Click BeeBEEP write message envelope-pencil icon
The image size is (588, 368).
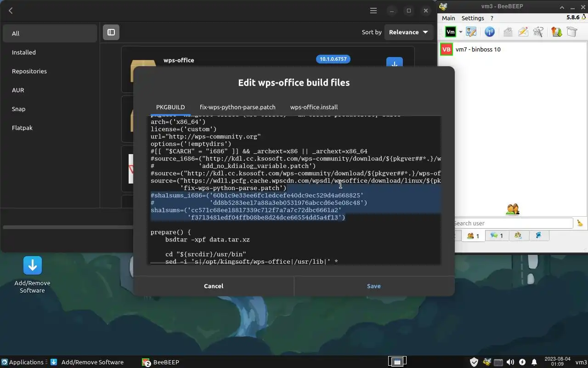pos(523,32)
